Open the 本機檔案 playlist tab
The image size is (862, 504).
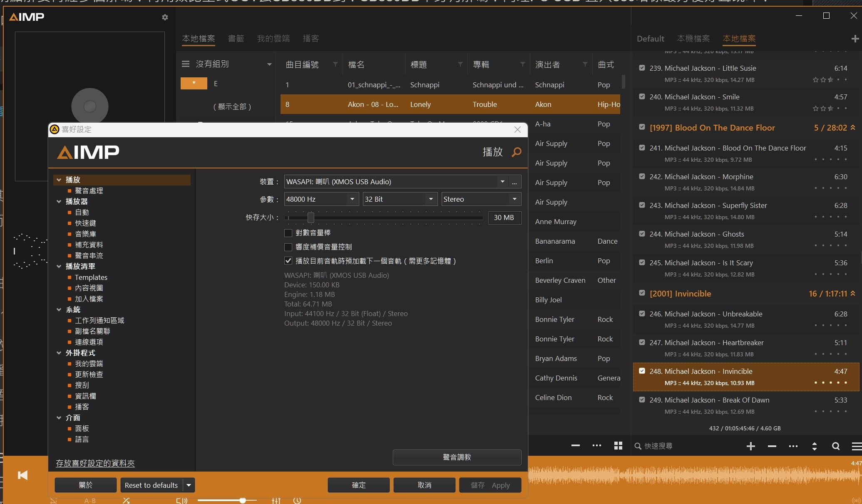pos(693,39)
